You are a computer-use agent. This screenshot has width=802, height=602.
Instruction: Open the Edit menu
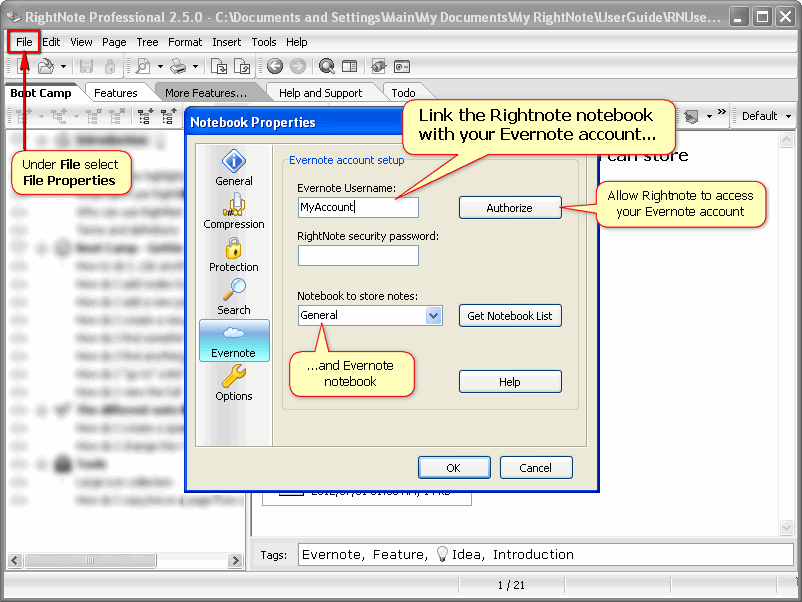51,42
